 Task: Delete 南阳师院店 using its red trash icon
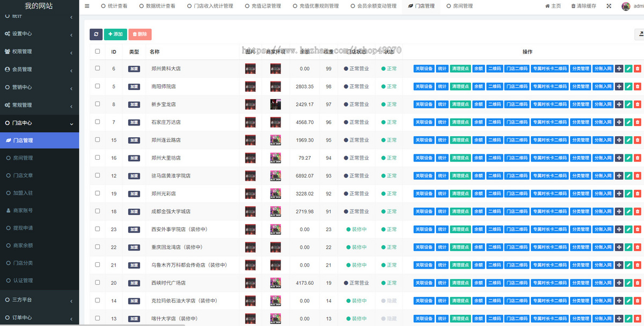tap(637, 86)
